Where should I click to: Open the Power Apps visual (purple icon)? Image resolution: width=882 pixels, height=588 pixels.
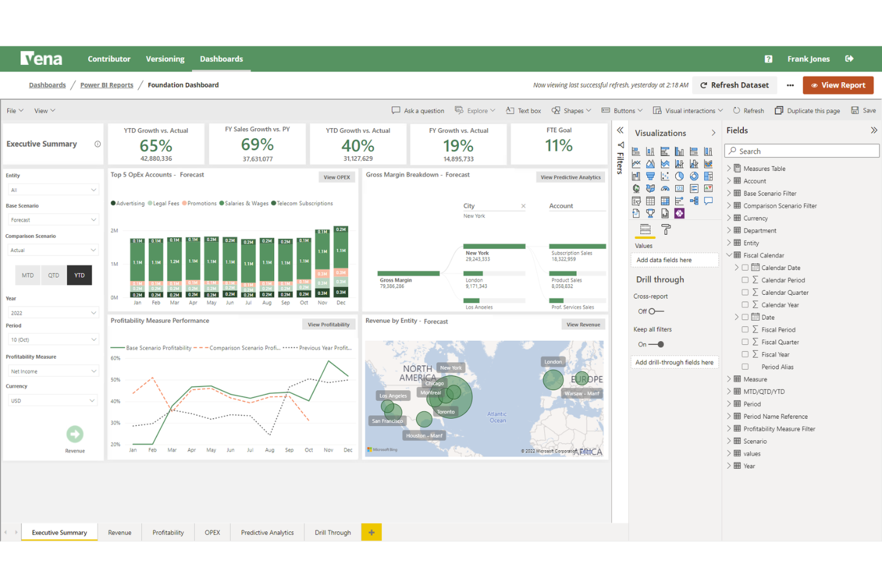coord(679,213)
